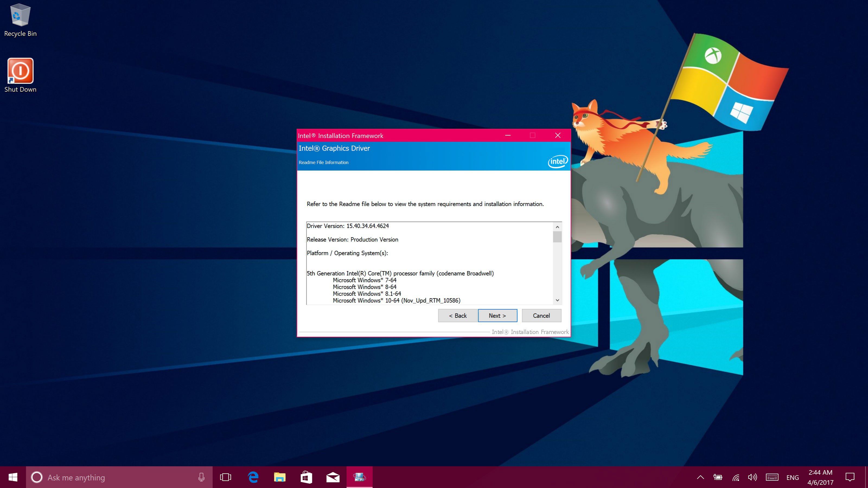Screen dimensions: 868x488
Task: Close the Intel Installation Framework window
Action: [x=558, y=135]
